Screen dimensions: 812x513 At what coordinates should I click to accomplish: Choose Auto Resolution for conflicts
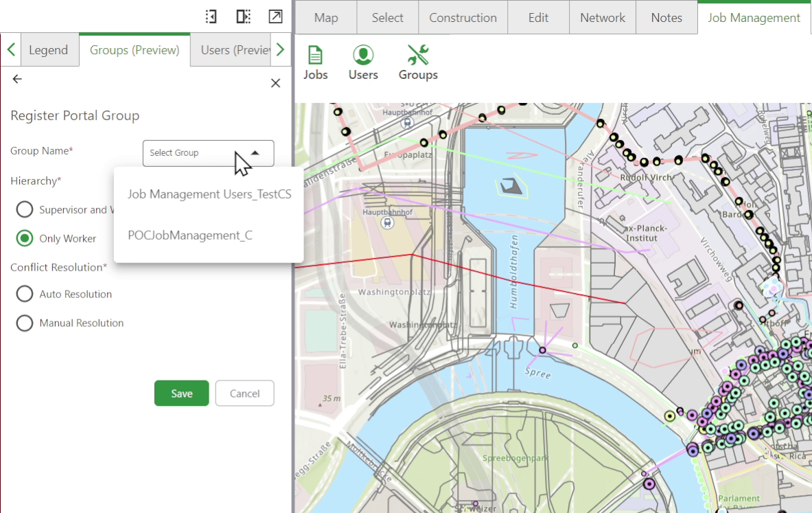(x=24, y=294)
